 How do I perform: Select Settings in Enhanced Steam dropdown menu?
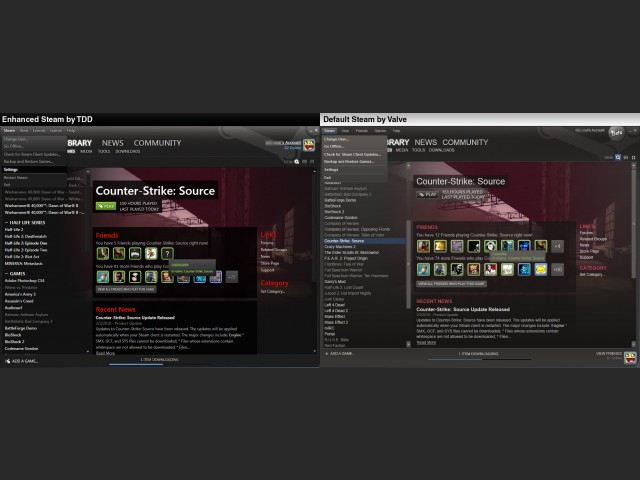33,169
